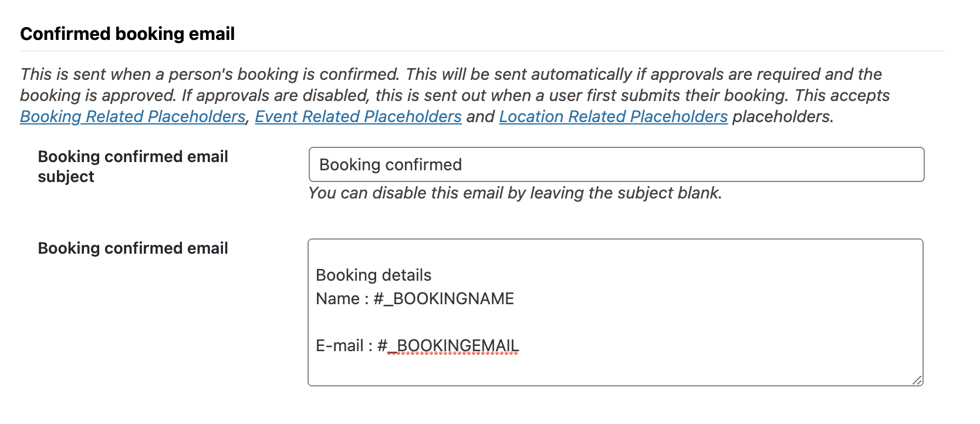
Task: Click the #_BOOKINGNAME placeholder text
Action: pyautogui.click(x=444, y=299)
